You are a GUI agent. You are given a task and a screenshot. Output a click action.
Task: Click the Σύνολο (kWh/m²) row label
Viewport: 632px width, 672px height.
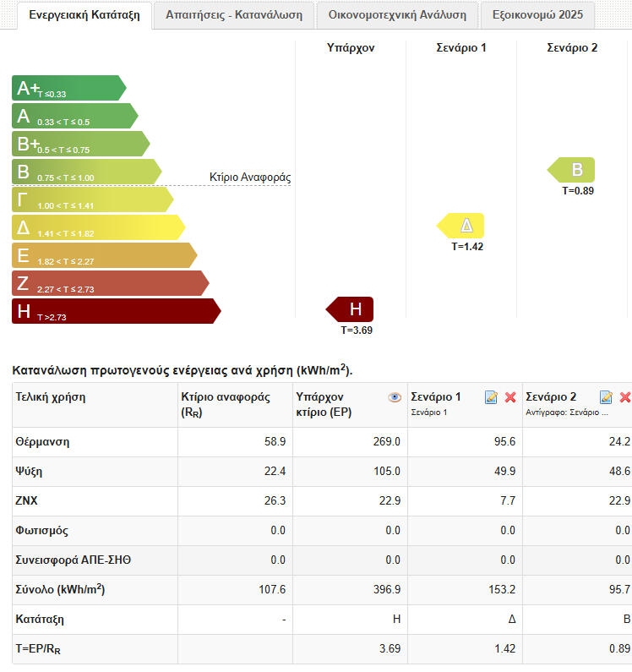pos(61,590)
